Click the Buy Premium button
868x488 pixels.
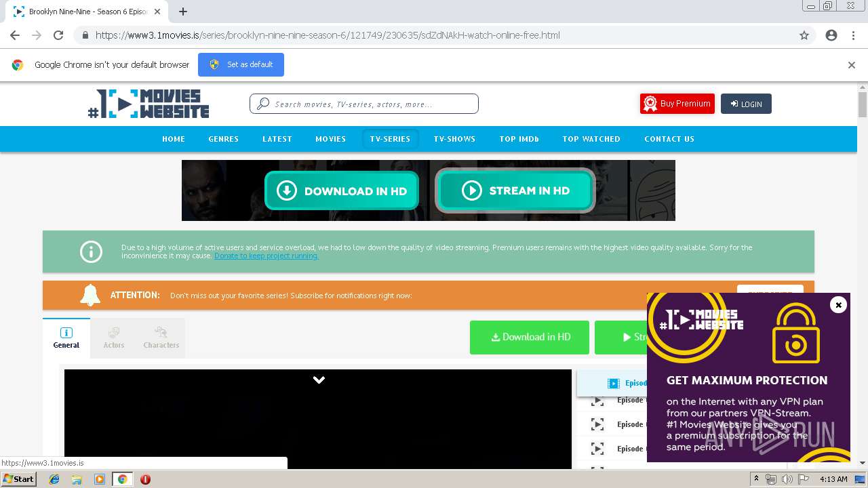(677, 104)
